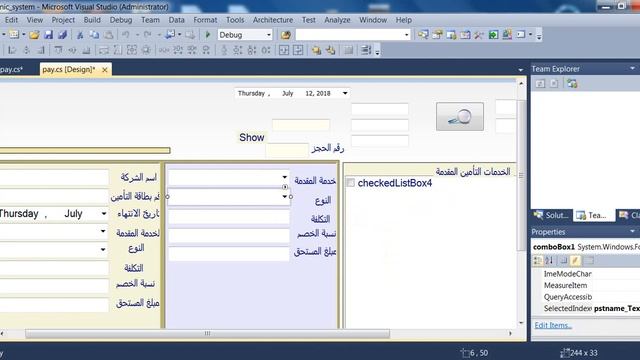Open the Debug configuration dropdown
The height and width of the screenshot is (360, 640).
[268, 35]
